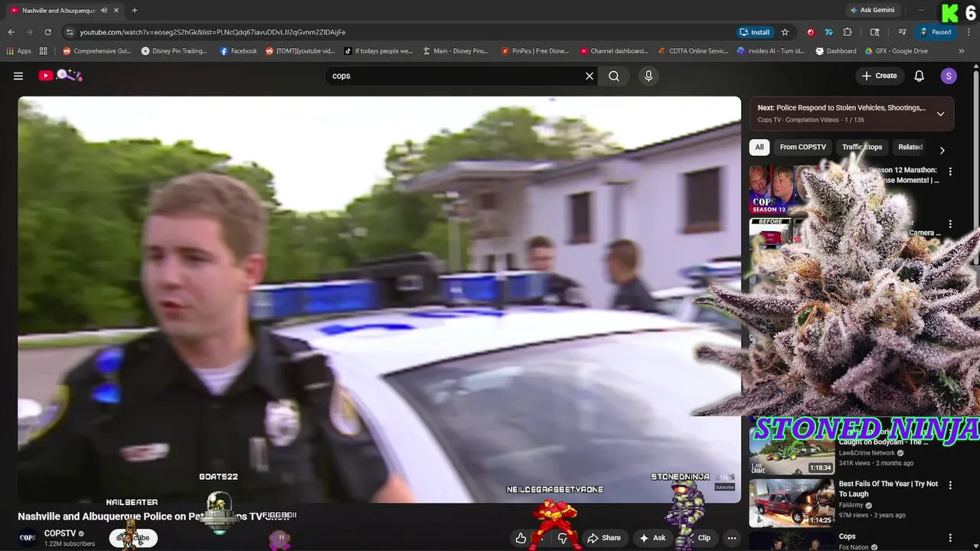
Task: Show more filter chips with right arrow
Action: pyautogui.click(x=942, y=150)
